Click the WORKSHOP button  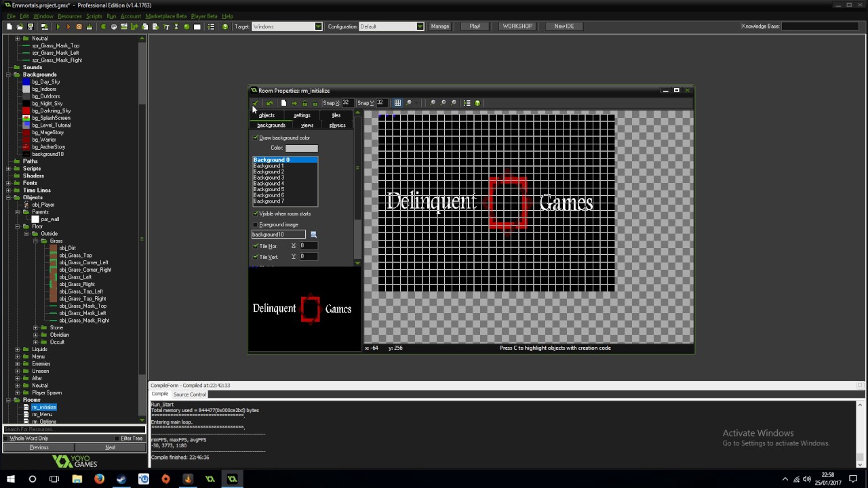click(x=517, y=26)
